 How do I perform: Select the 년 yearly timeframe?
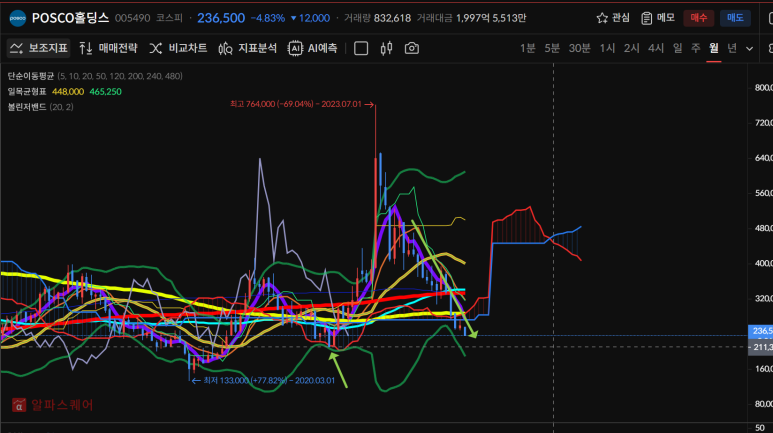(x=732, y=48)
